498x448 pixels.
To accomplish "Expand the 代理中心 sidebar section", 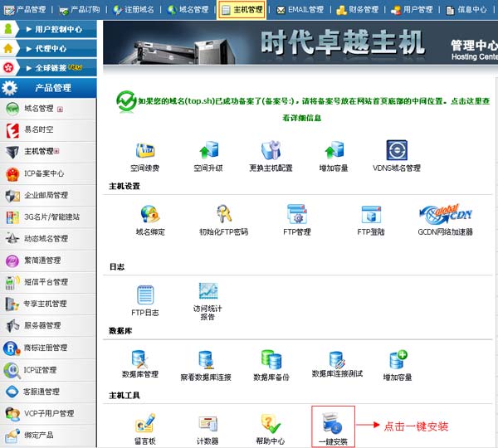I will tap(51, 48).
